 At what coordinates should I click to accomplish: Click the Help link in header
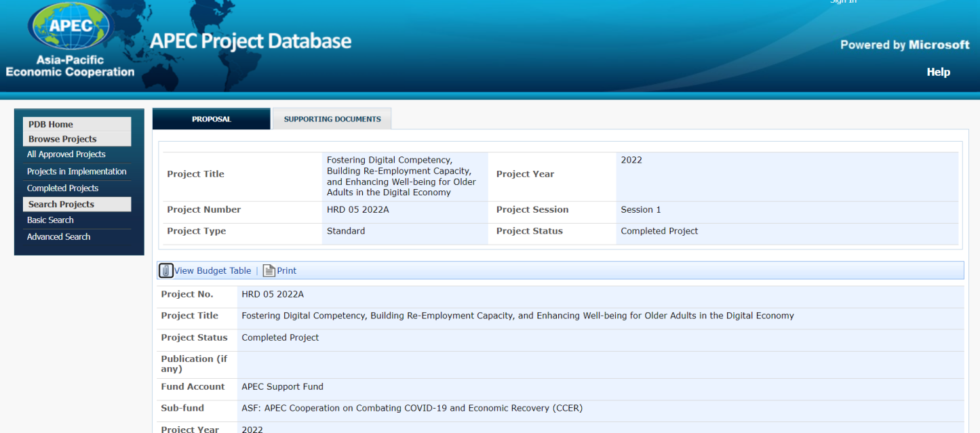click(x=938, y=73)
